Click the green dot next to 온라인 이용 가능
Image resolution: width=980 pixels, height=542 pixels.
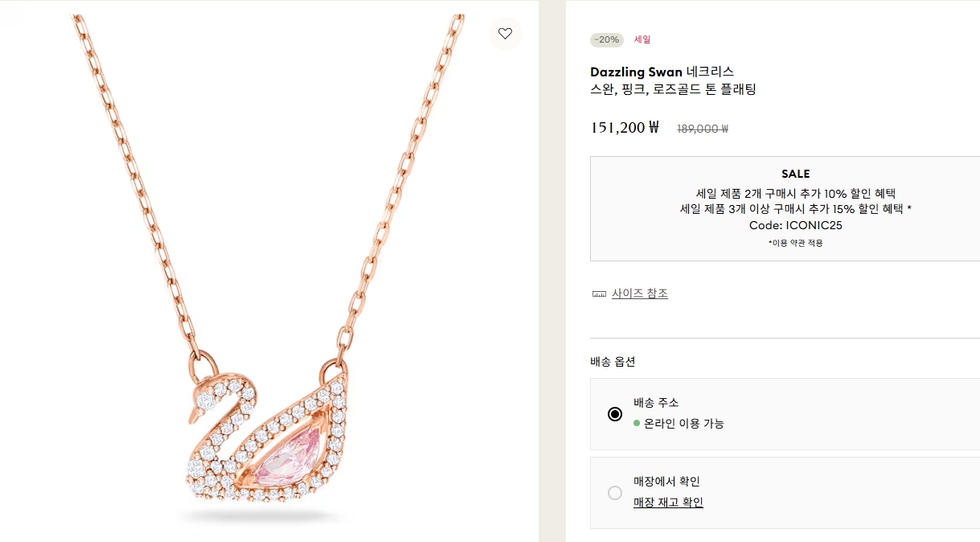coord(636,423)
